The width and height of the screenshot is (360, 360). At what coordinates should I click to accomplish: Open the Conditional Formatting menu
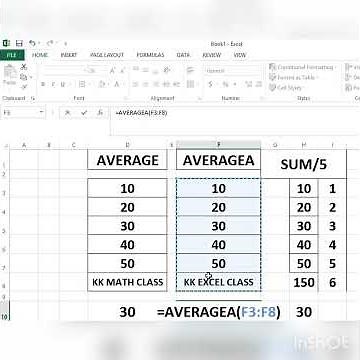[x=302, y=67]
